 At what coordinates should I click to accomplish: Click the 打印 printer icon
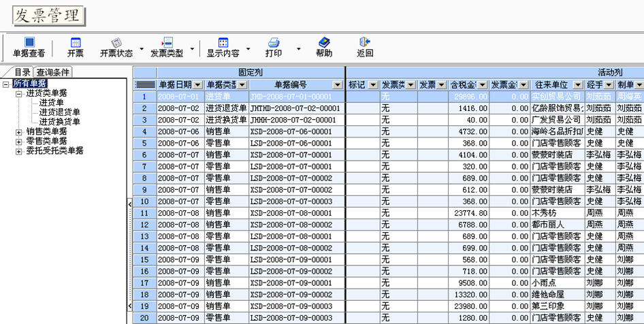[x=274, y=42]
